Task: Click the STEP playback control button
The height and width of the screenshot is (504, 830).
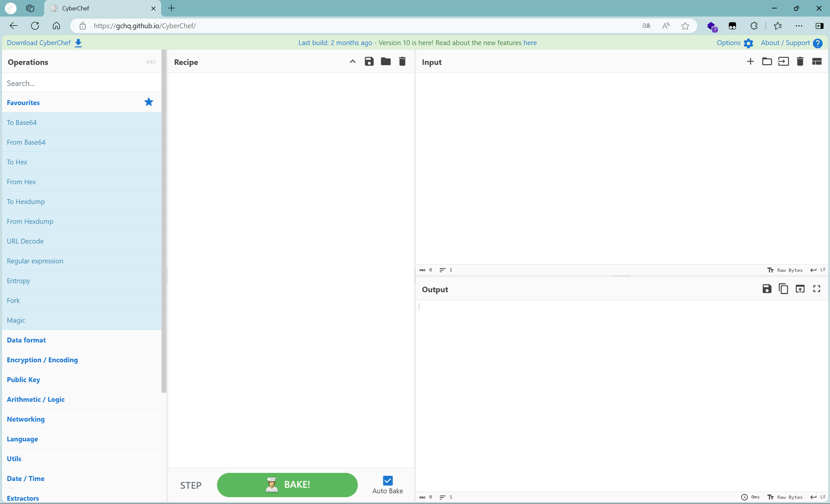Action: 192,485
